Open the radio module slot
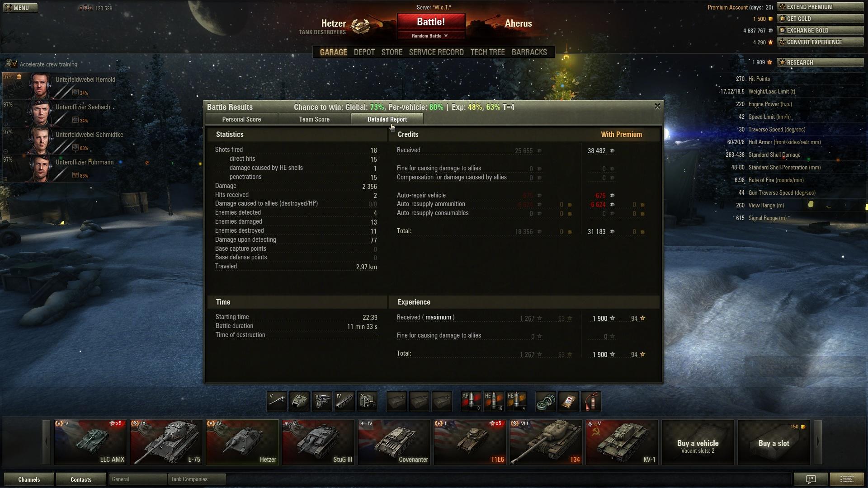Viewport: 868px width, 488px height. pos(367,401)
